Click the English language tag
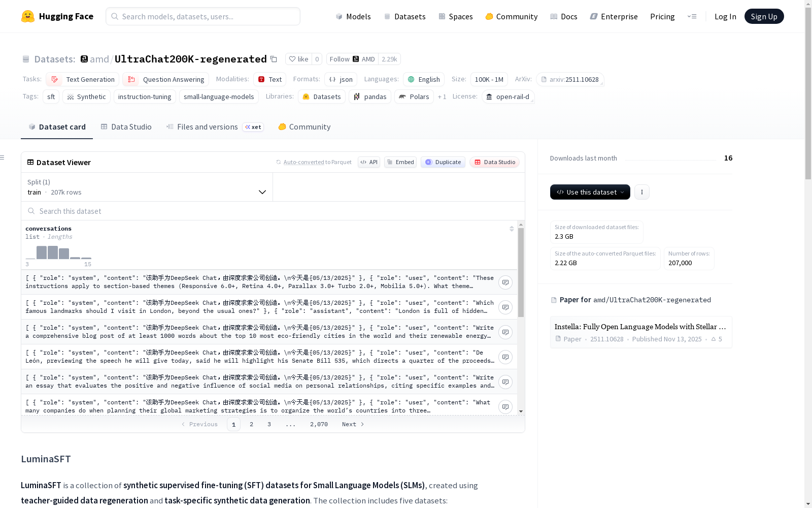812x508 pixels. pyautogui.click(x=424, y=79)
